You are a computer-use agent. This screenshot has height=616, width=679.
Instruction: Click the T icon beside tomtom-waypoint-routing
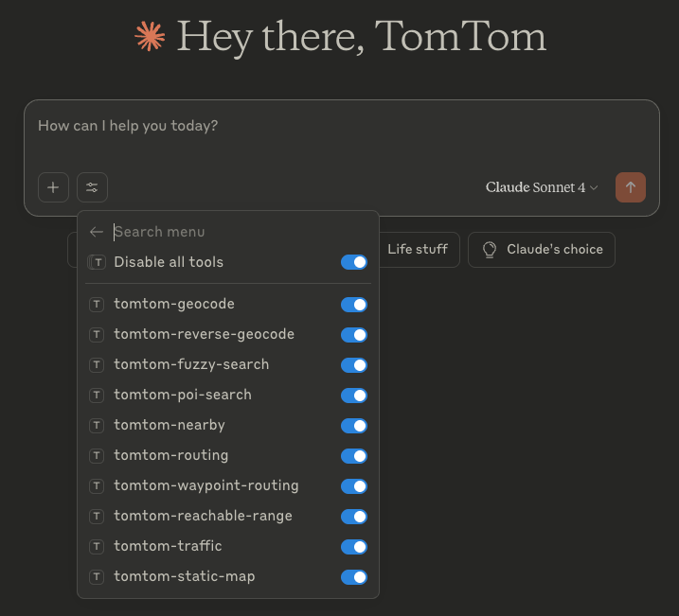tap(97, 485)
